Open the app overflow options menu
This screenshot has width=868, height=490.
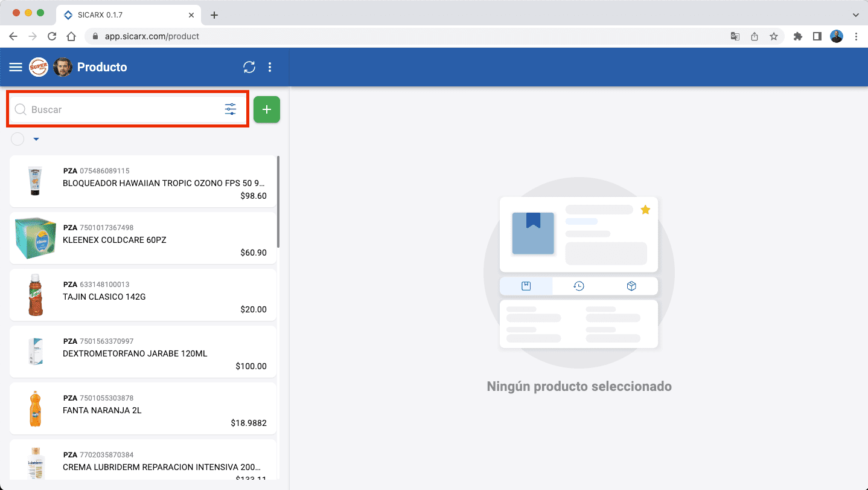pos(270,67)
